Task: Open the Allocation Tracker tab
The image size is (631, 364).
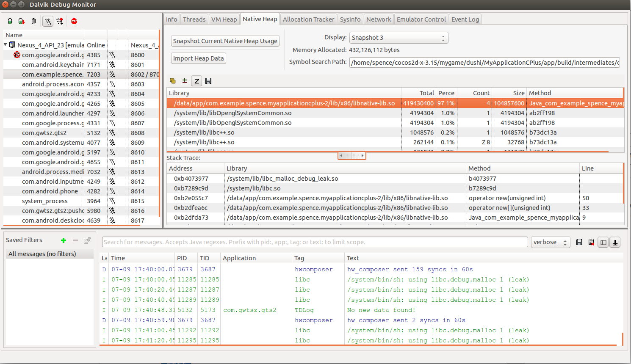Action: click(x=308, y=19)
